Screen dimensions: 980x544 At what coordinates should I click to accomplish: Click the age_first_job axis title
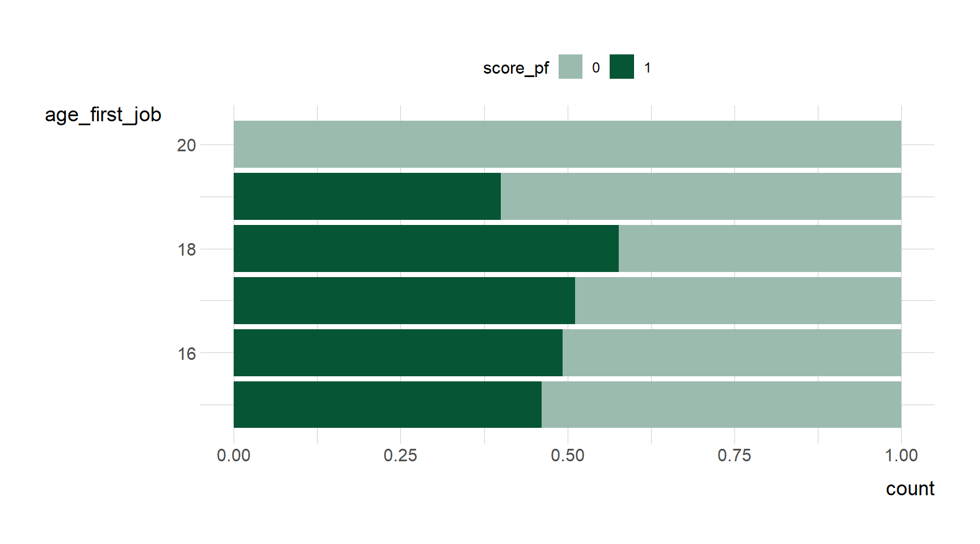[103, 114]
